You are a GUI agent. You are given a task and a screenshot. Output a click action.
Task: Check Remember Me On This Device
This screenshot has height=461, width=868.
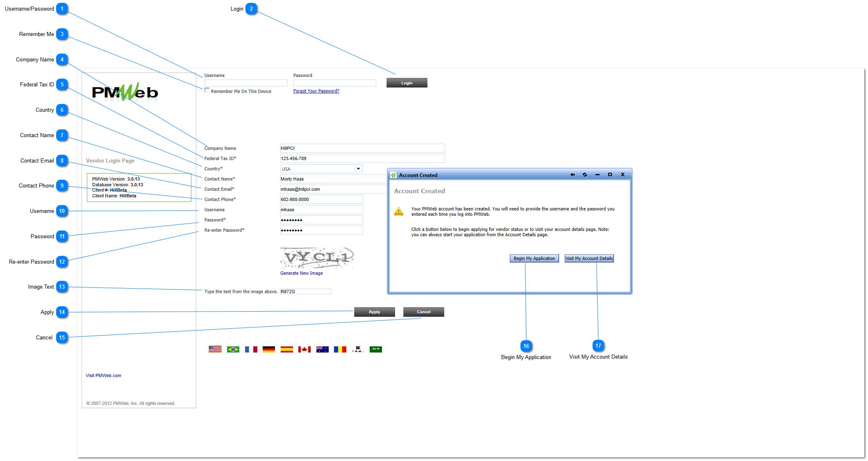pos(207,90)
